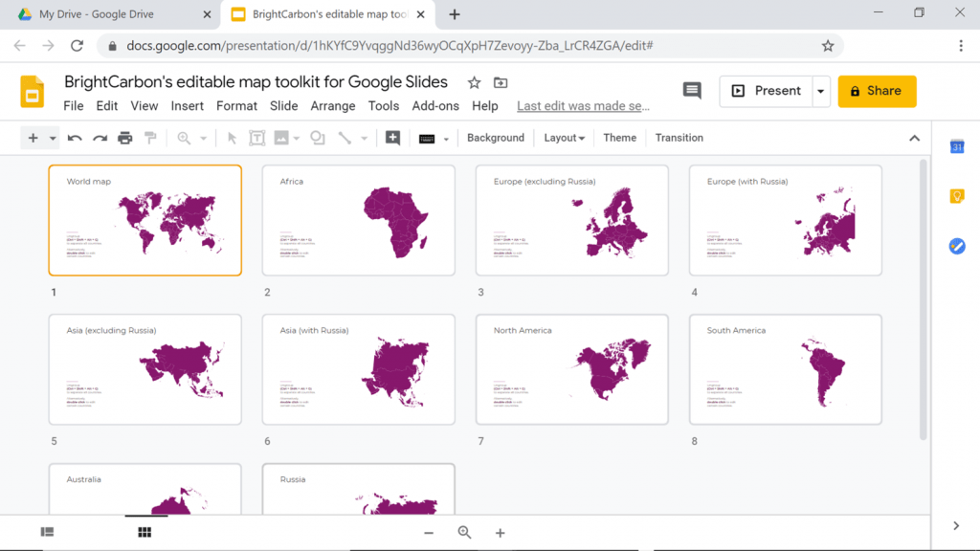
Task: Bookmark this page with star icon
Action: click(828, 46)
